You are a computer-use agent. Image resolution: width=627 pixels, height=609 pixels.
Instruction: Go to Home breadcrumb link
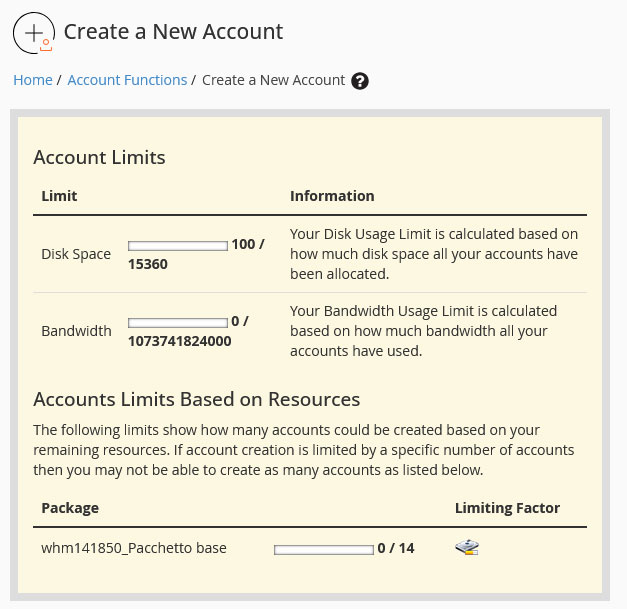[x=33, y=80]
